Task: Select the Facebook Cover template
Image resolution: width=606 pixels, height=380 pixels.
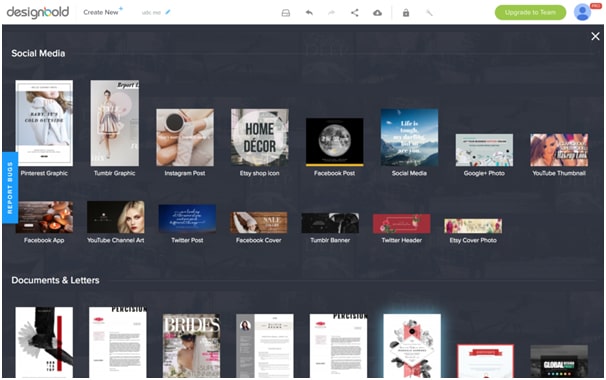Action: [259, 222]
